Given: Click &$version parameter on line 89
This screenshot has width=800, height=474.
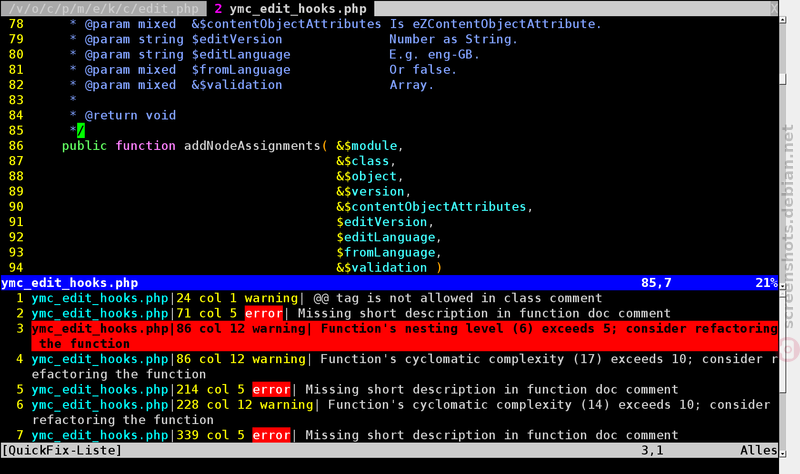Looking at the screenshot, I should [x=370, y=192].
